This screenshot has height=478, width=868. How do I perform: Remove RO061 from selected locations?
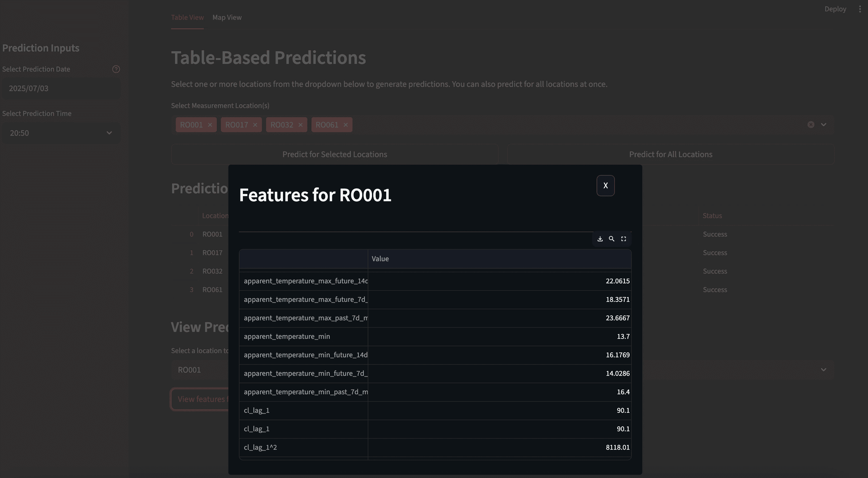[346, 125]
